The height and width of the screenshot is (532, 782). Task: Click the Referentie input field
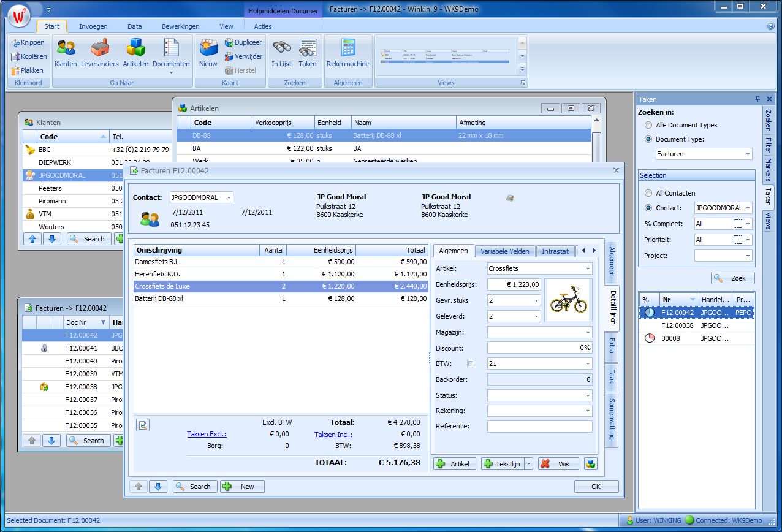pos(539,427)
